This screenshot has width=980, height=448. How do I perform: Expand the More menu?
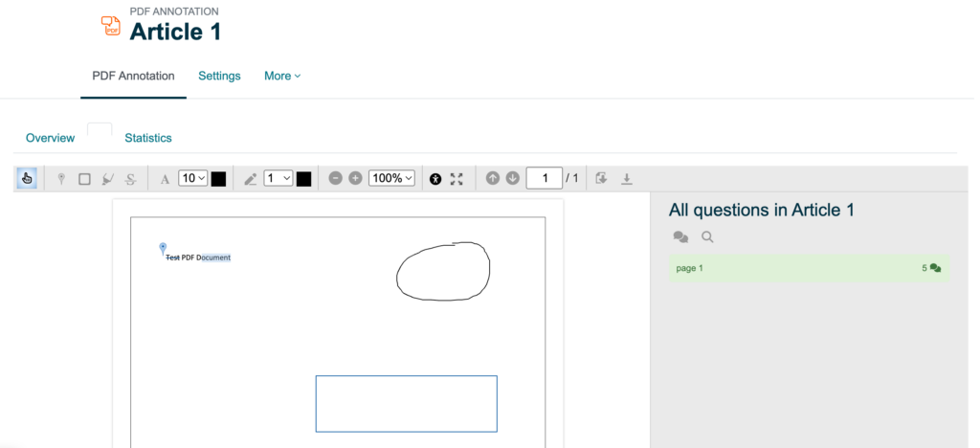click(x=282, y=76)
